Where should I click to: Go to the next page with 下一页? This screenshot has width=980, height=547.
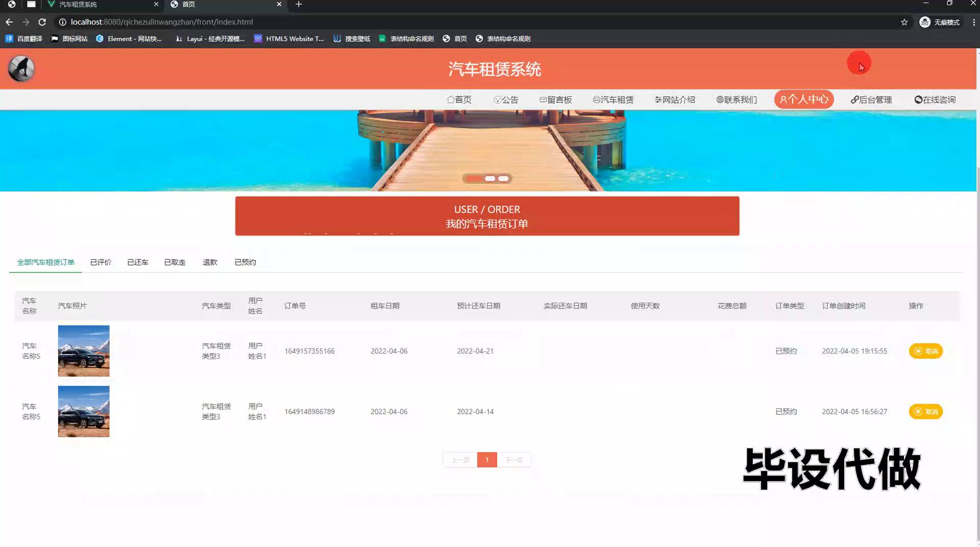[514, 459]
